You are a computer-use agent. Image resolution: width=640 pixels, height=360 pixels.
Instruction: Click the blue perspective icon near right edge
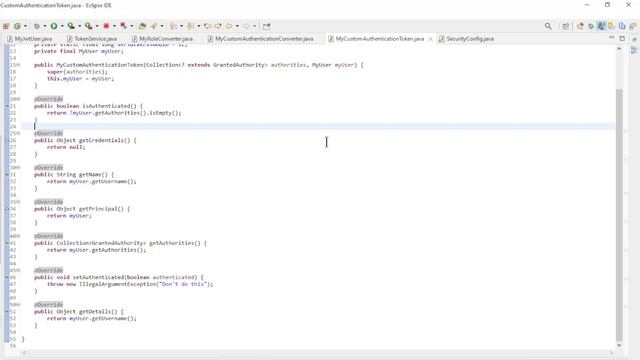(x=622, y=26)
